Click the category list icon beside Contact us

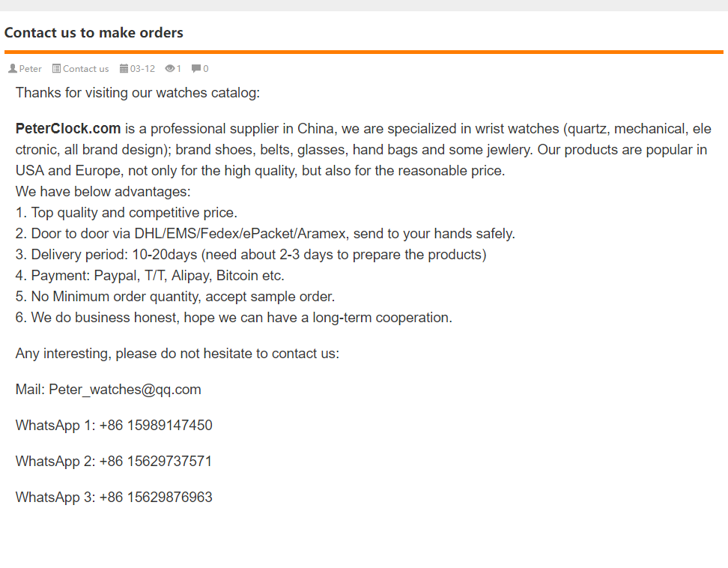56,69
